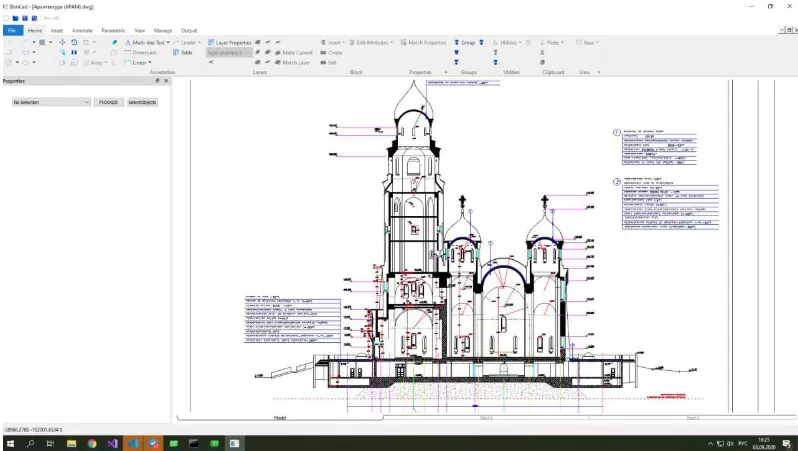The height and width of the screenshot is (451, 798).
Task: Open Task View in the taskbar
Action: tap(50, 443)
